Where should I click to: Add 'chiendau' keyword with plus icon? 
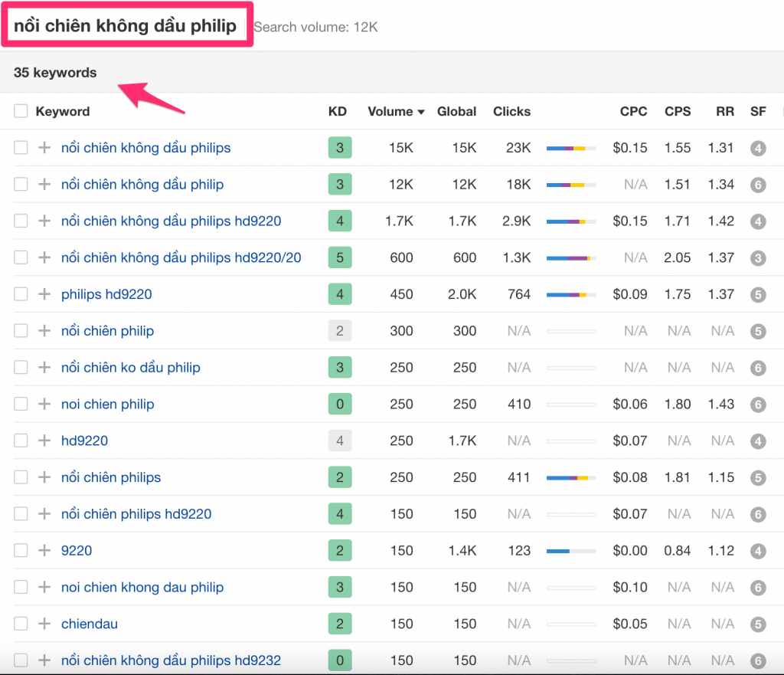44,624
